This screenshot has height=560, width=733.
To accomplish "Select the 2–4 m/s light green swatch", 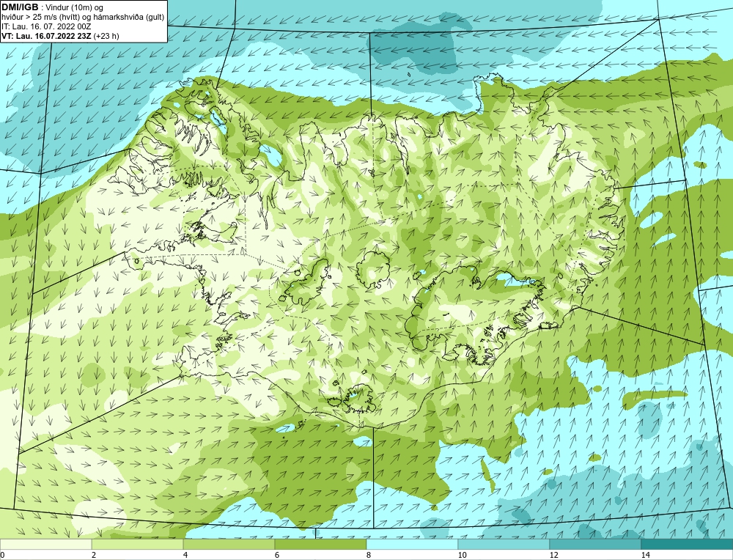I will (x=138, y=545).
